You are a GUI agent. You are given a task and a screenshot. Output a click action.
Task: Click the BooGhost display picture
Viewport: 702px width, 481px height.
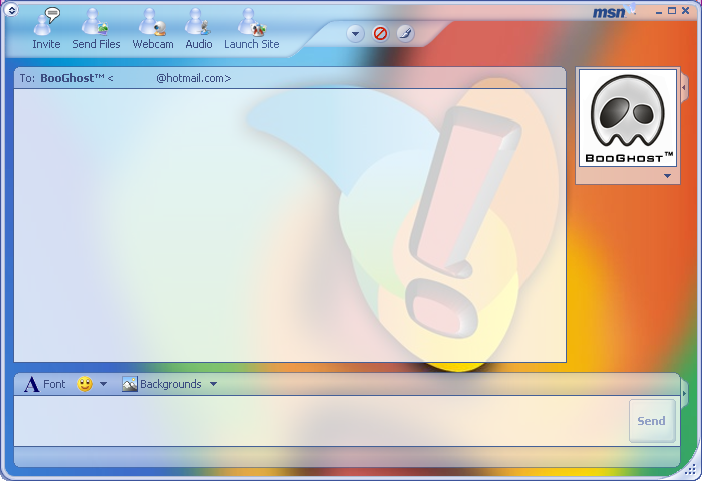628,119
